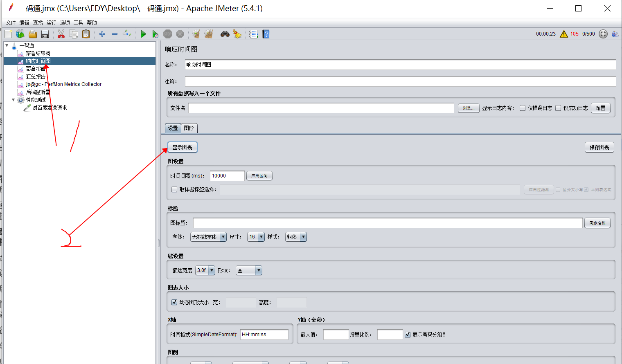Uncheck the 动态图形大小 checkbox

coord(174,302)
